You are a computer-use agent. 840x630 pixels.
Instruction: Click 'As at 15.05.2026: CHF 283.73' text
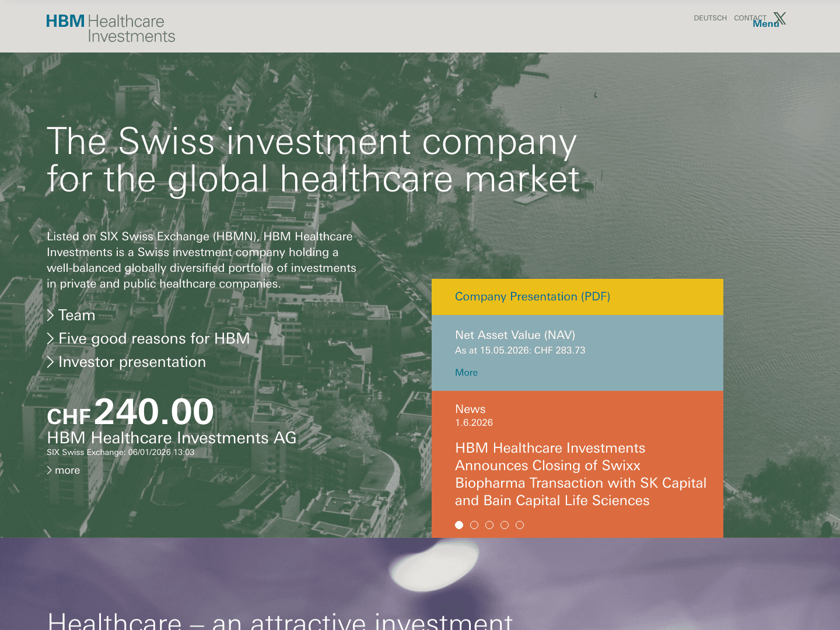click(520, 350)
